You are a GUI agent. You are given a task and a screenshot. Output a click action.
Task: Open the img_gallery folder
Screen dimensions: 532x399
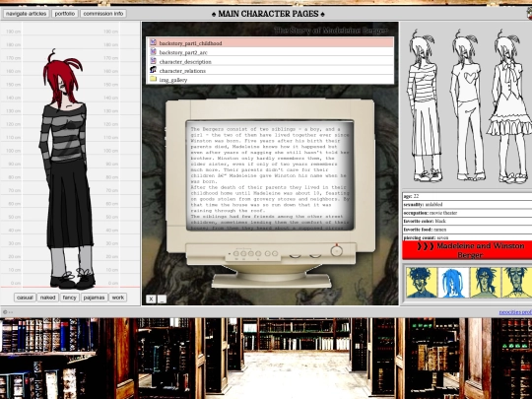coord(270,80)
